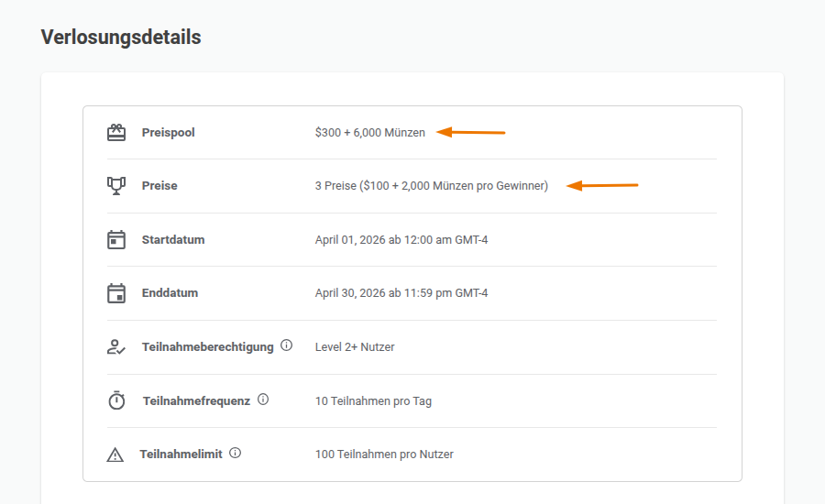This screenshot has height=504, width=825.
Task: Click the trophy icon beside Preise
Action: tap(116, 186)
